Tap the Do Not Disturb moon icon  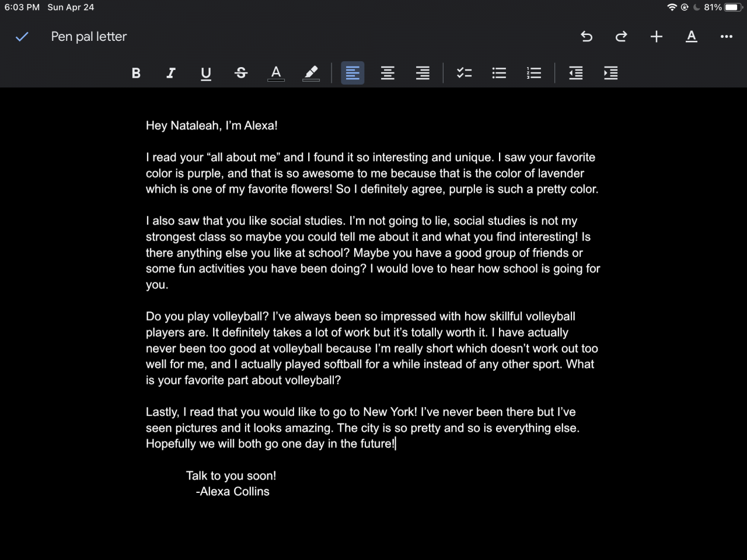coord(696,8)
